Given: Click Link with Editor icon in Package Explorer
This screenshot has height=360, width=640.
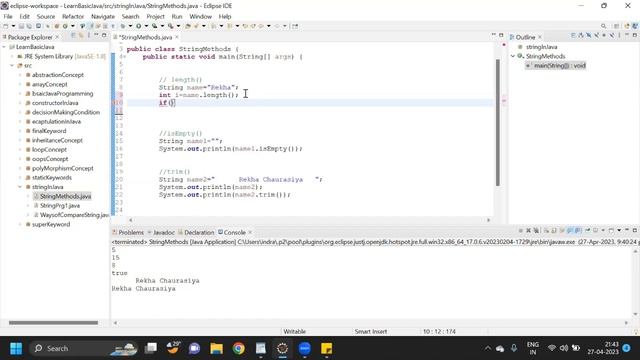Looking at the screenshot, I should (x=82, y=35).
